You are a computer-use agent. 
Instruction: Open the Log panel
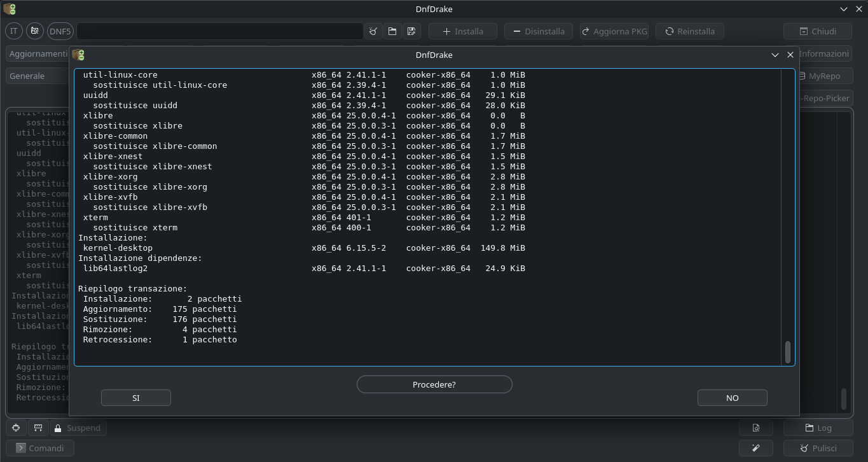(818, 428)
